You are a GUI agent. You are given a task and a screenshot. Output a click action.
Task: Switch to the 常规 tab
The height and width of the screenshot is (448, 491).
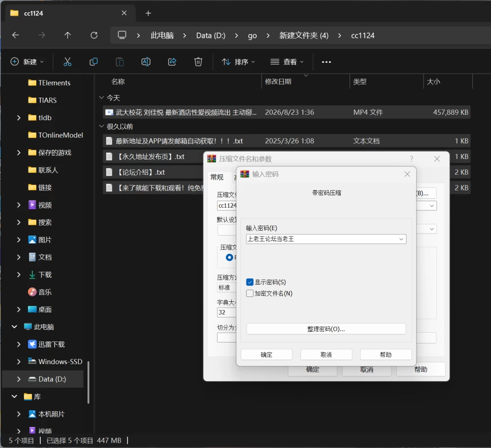217,178
